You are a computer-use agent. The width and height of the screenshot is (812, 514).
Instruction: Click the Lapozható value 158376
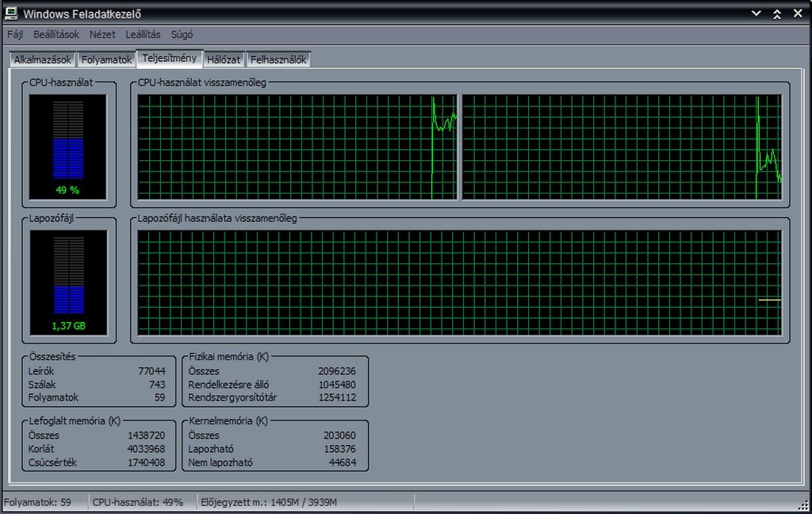point(339,449)
